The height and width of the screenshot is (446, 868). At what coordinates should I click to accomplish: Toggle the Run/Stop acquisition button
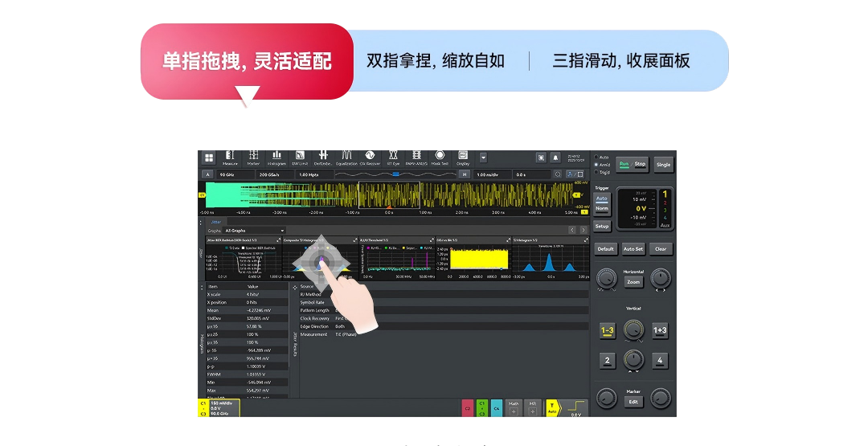click(632, 164)
